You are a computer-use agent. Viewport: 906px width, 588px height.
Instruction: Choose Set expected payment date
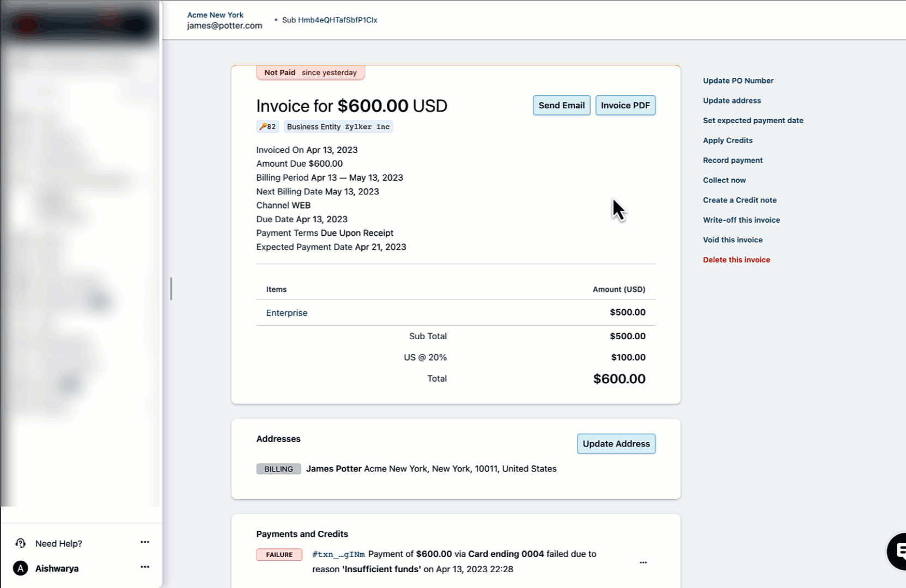[x=752, y=120]
